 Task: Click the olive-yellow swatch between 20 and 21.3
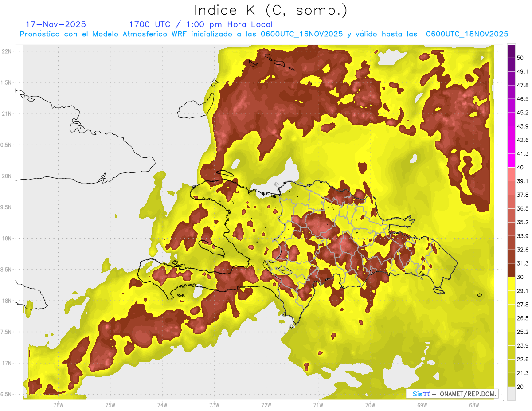click(x=512, y=380)
